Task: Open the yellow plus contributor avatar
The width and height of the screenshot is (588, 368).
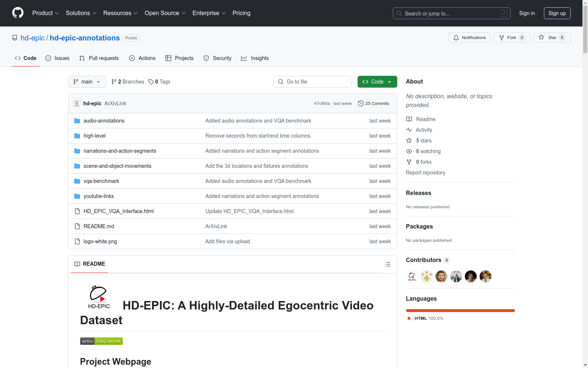Action: click(427, 276)
